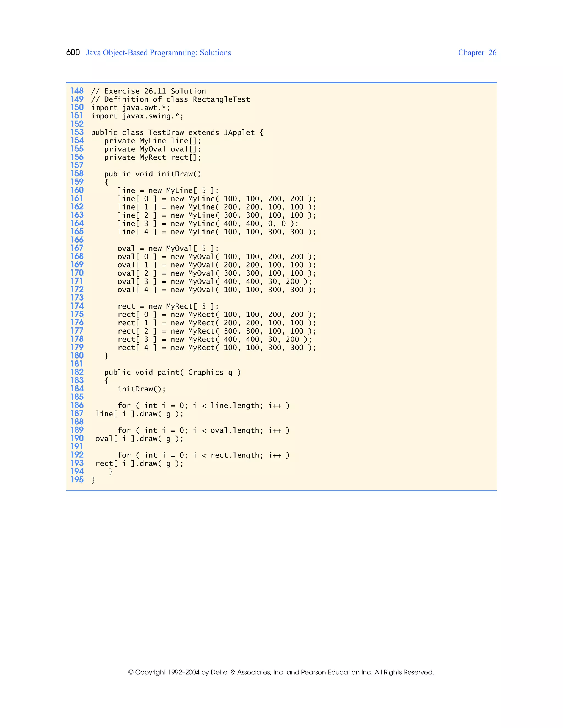Click 'rect = new MyRect[ 5 ];'
Screen dimensions: 563x728
point(168,307)
